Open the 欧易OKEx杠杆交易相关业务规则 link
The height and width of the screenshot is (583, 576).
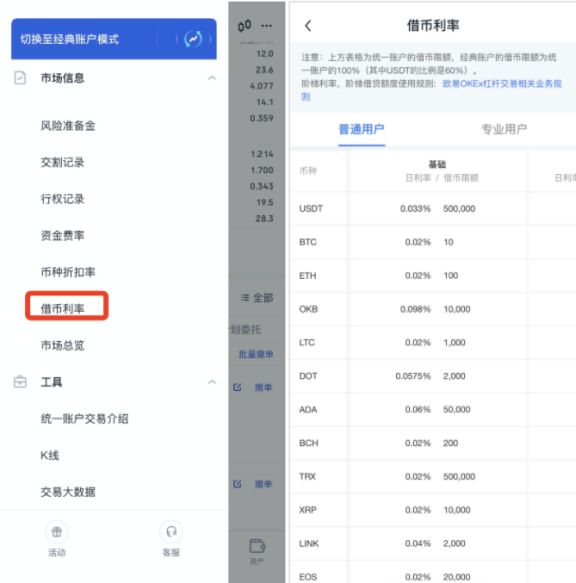click(431, 90)
